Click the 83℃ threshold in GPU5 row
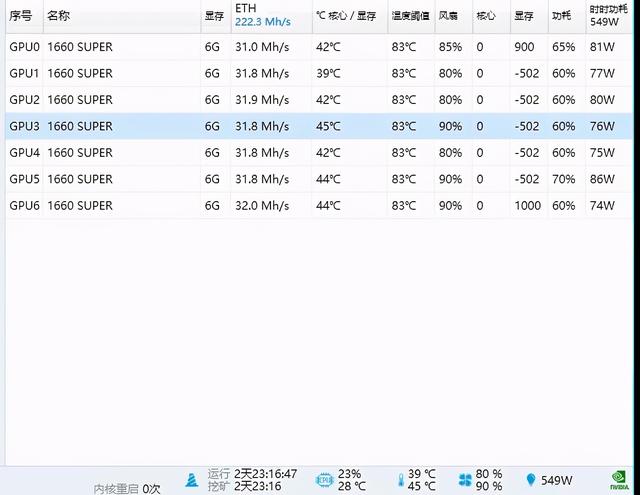The height and width of the screenshot is (495, 640). tap(404, 179)
